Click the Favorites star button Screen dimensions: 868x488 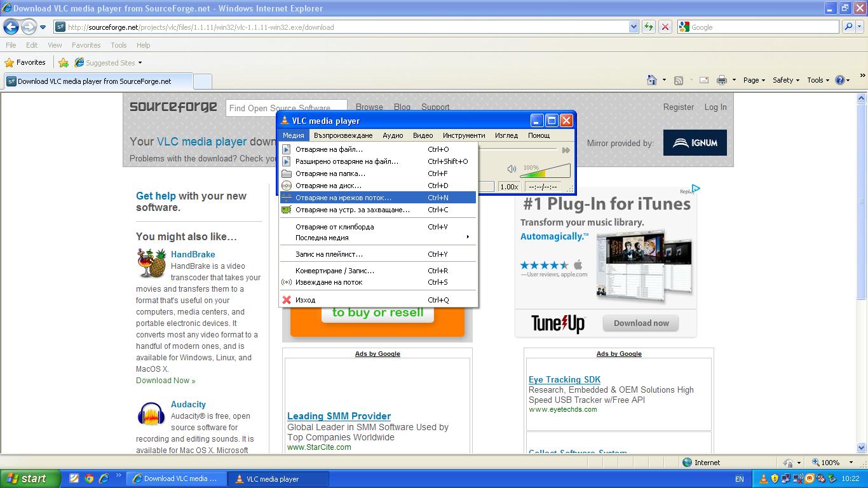click(x=25, y=62)
